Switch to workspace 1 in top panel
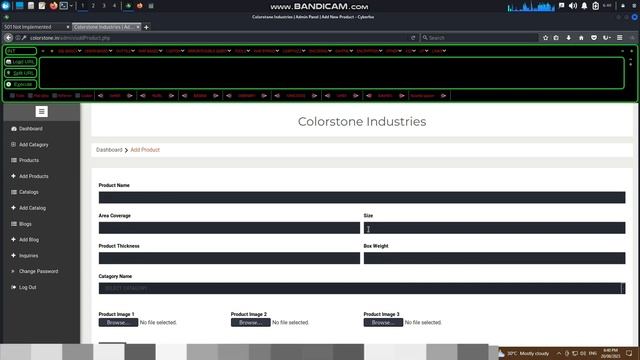This screenshot has width=640, height=360. pyautogui.click(x=82, y=6)
